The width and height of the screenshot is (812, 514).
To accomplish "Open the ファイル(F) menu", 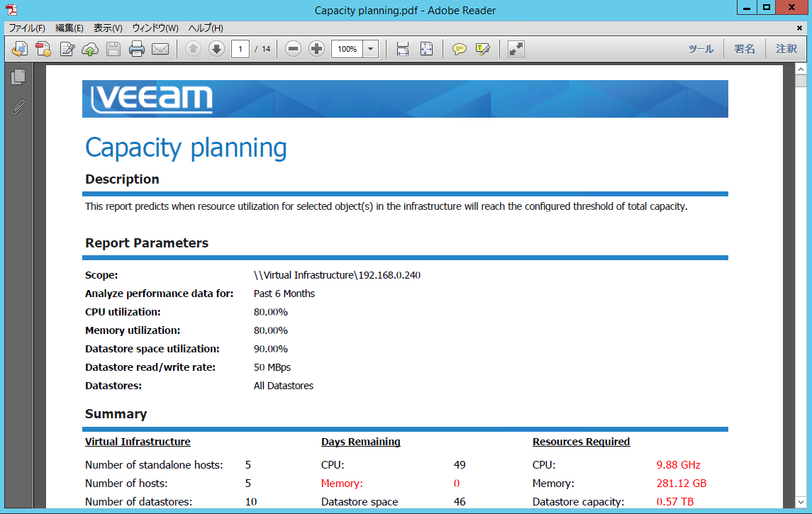I will point(27,28).
